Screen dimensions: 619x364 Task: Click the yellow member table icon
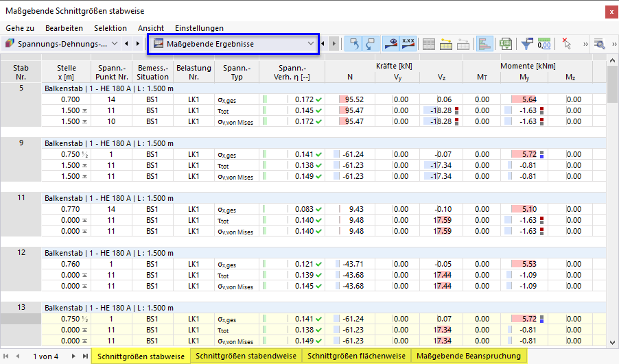(x=445, y=44)
